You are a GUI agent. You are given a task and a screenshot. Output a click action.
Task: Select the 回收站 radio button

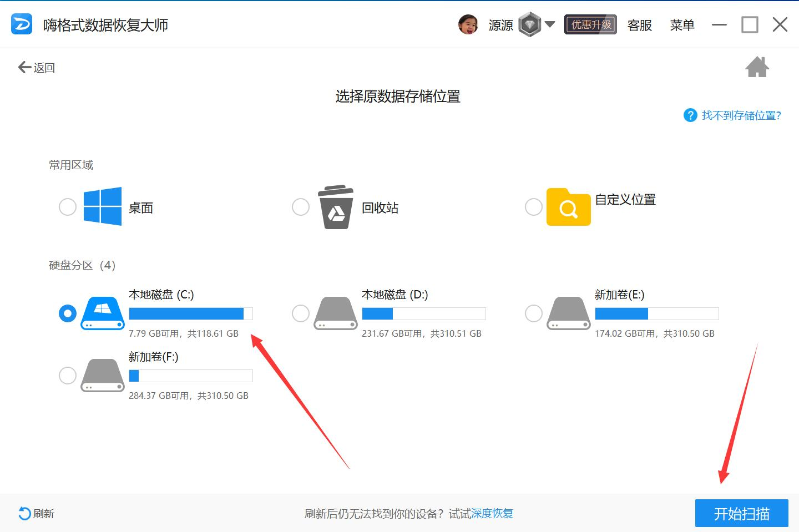click(301, 207)
